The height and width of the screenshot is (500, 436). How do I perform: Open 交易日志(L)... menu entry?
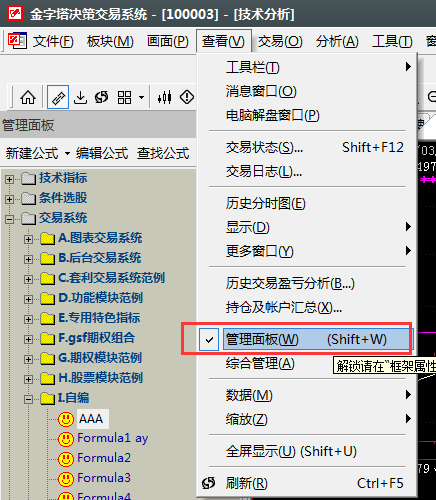[x=307, y=171]
